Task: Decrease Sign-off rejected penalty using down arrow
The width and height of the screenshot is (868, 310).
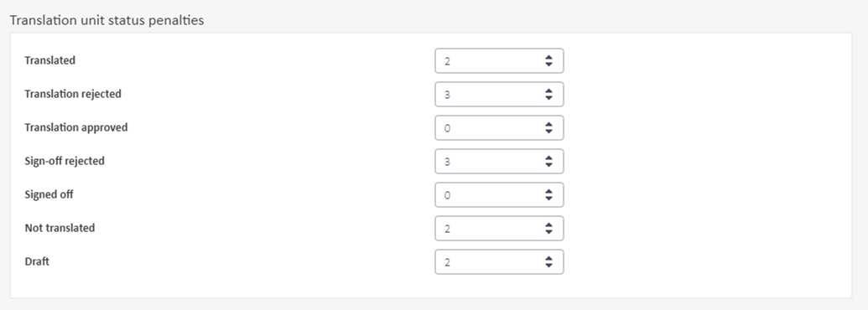Action: [548, 165]
